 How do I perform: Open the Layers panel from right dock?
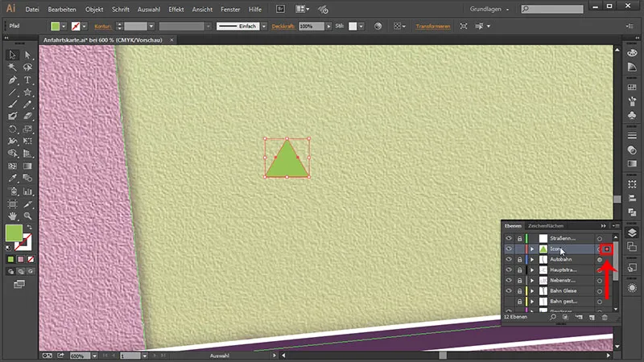point(632,232)
